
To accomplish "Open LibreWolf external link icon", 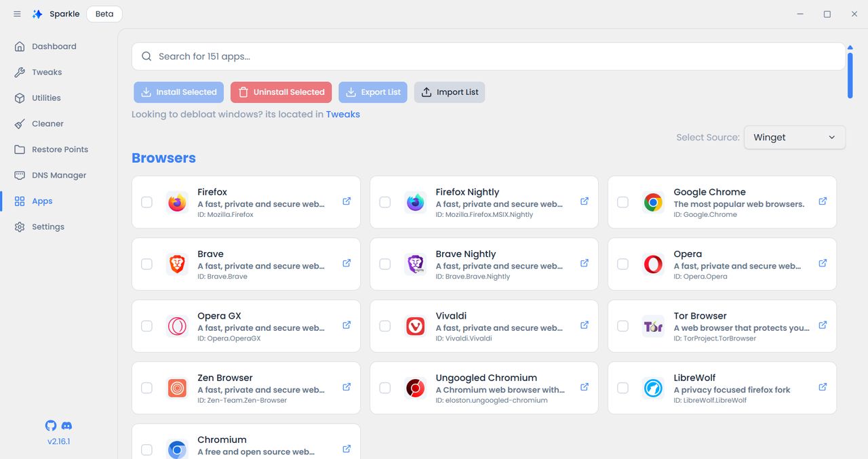I will 823,387.
